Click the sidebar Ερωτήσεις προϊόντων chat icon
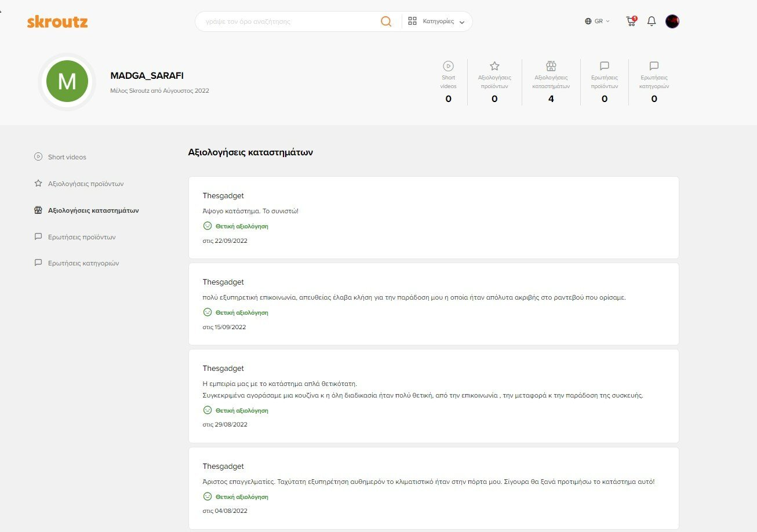 click(38, 236)
